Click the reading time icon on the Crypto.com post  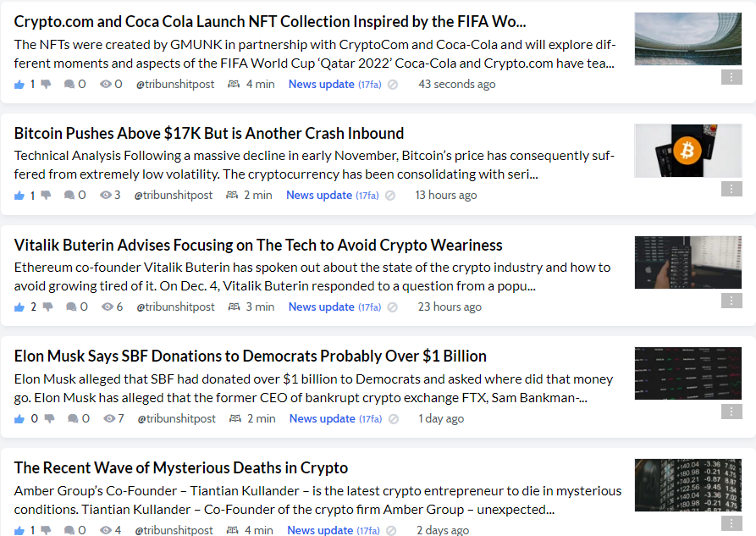tap(234, 84)
